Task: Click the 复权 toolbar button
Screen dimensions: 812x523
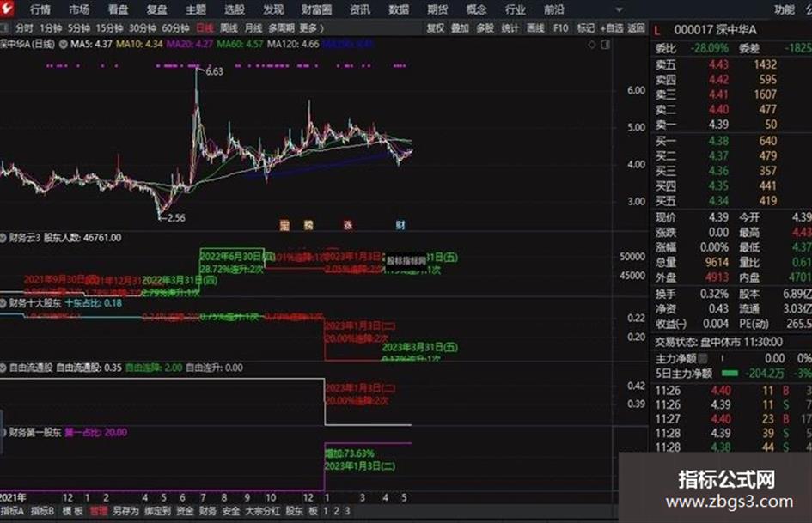Action: (436, 28)
